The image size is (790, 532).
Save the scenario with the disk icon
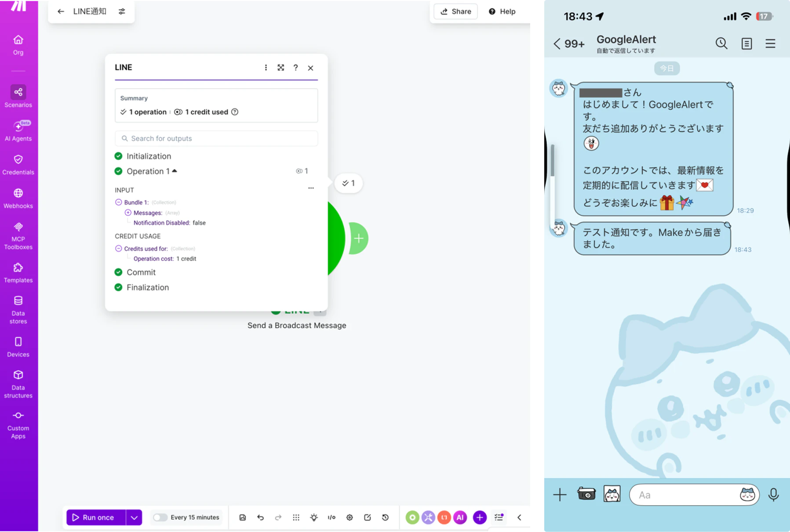[x=243, y=518]
